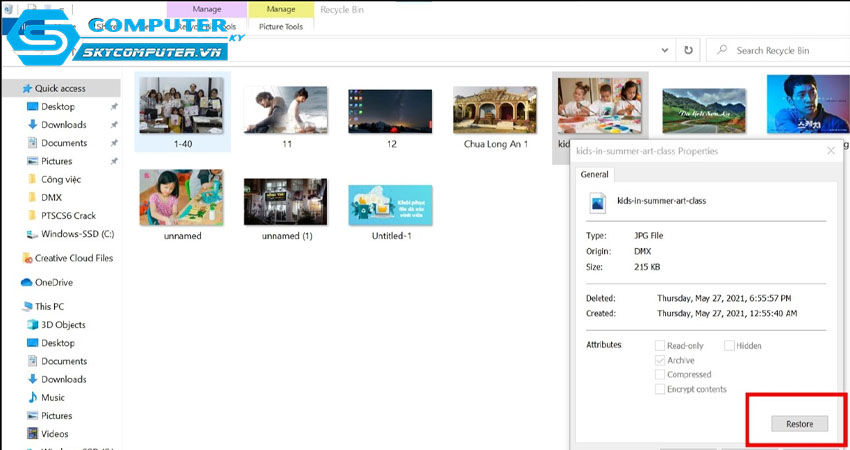Toggle the Read-only attribute checkbox

(x=660, y=346)
